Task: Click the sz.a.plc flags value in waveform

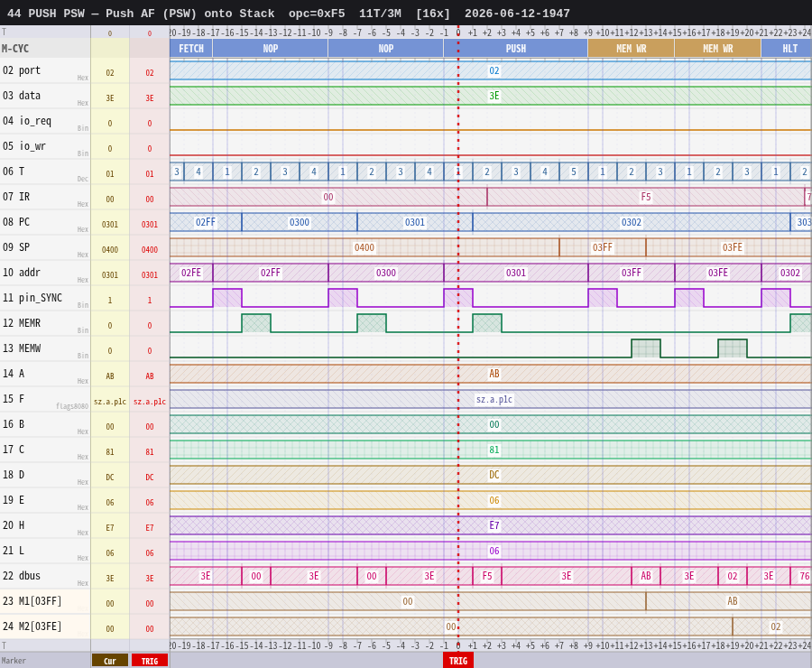Action: click(x=494, y=399)
